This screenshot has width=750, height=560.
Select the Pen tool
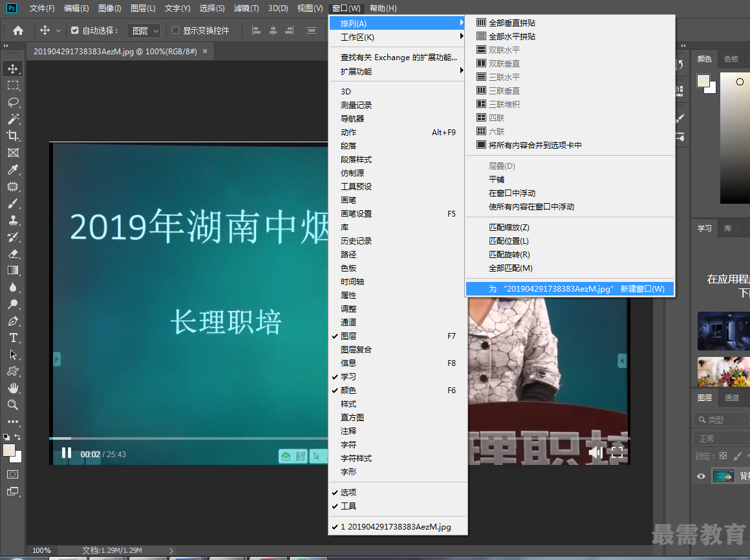13,321
